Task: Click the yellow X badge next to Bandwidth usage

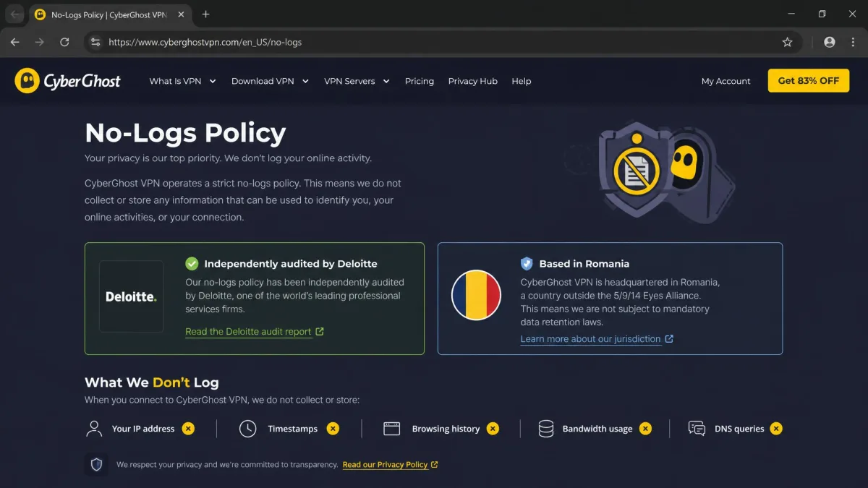Action: click(645, 429)
